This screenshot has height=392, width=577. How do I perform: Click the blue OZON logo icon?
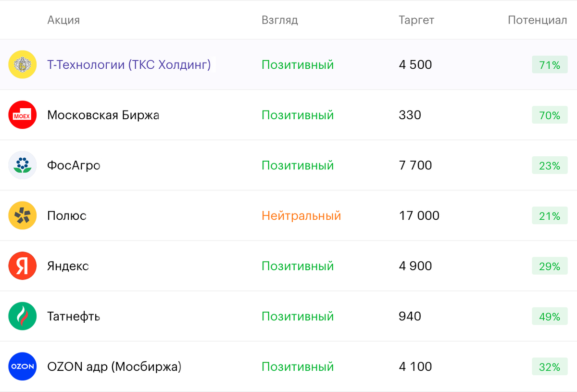23,367
